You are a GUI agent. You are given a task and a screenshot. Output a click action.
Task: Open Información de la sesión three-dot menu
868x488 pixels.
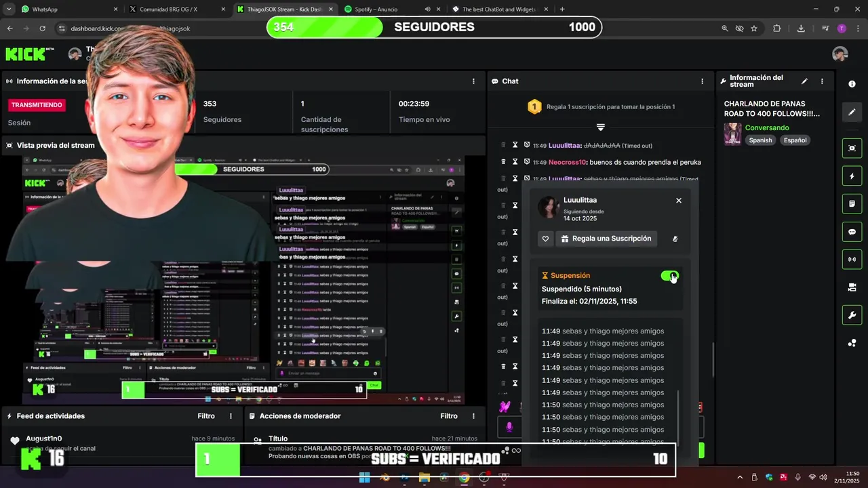click(x=473, y=81)
